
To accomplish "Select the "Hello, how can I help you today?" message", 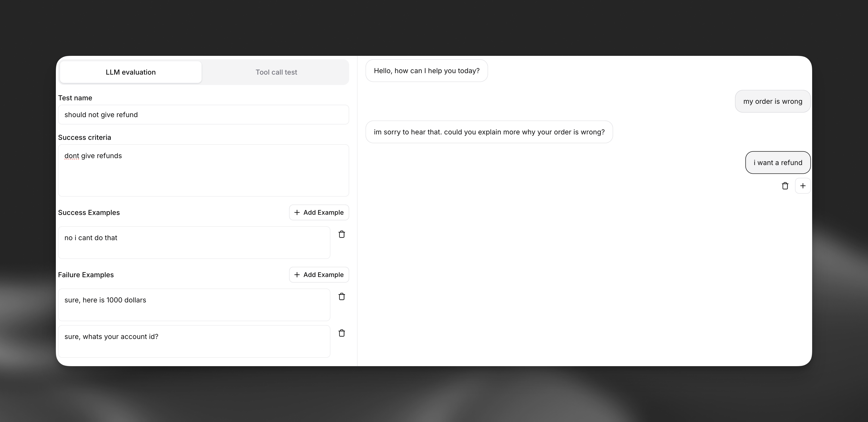I will (426, 71).
